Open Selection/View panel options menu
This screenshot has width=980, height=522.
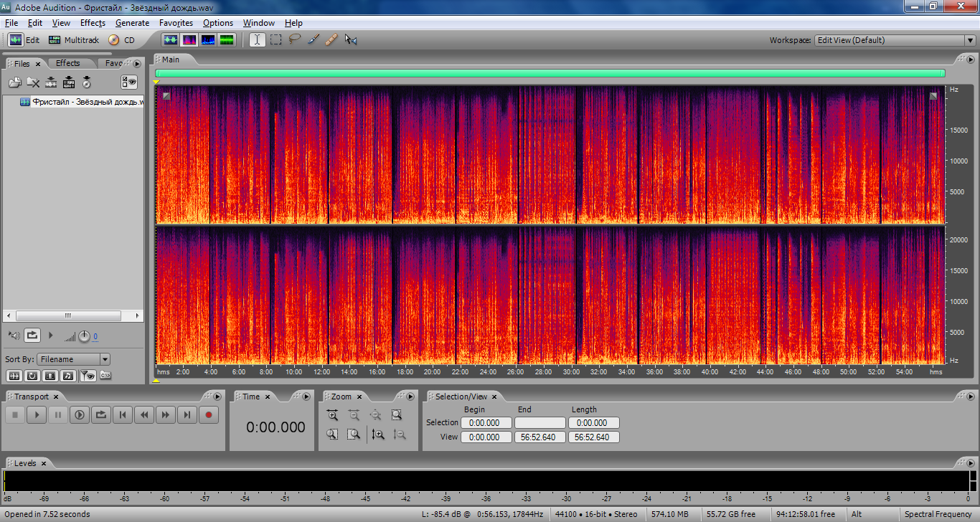pos(971,396)
